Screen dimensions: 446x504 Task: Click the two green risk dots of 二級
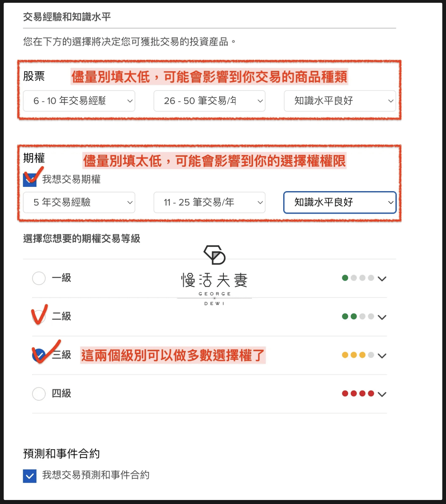[x=349, y=316]
